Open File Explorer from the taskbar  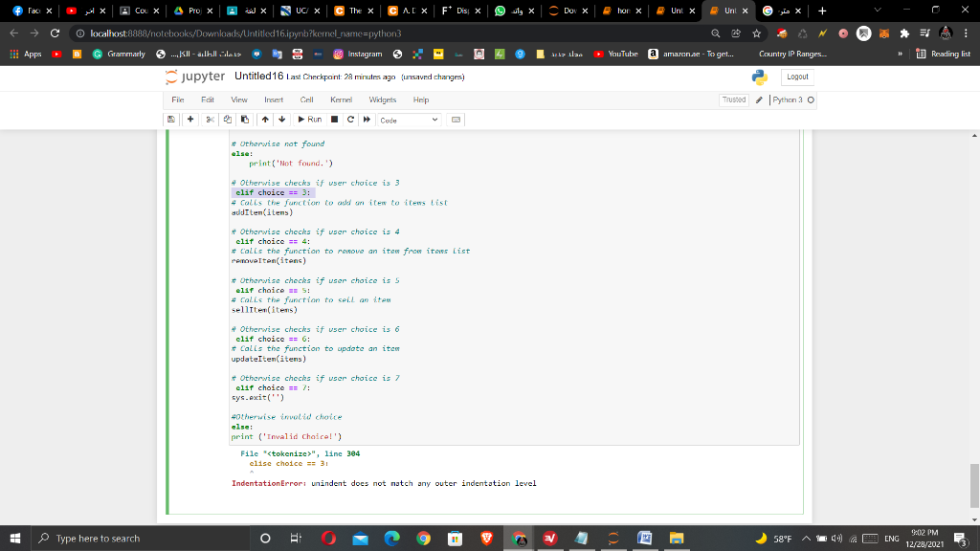(677, 538)
